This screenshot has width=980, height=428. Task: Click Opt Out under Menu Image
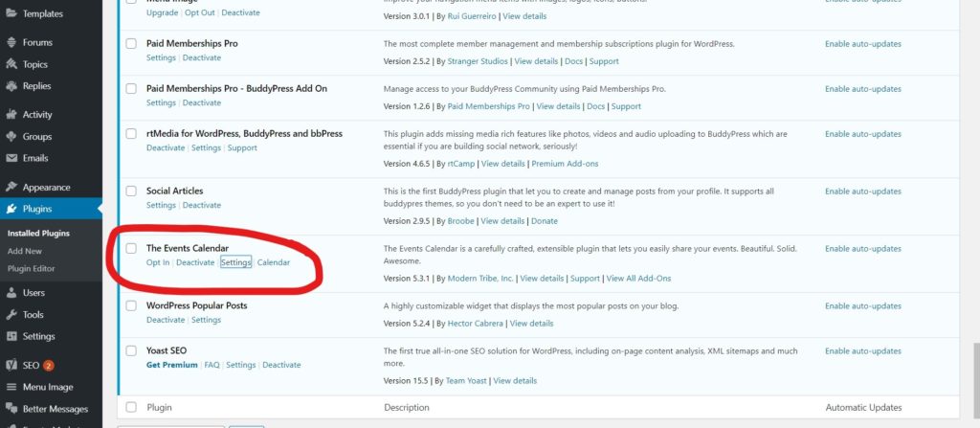pos(200,12)
